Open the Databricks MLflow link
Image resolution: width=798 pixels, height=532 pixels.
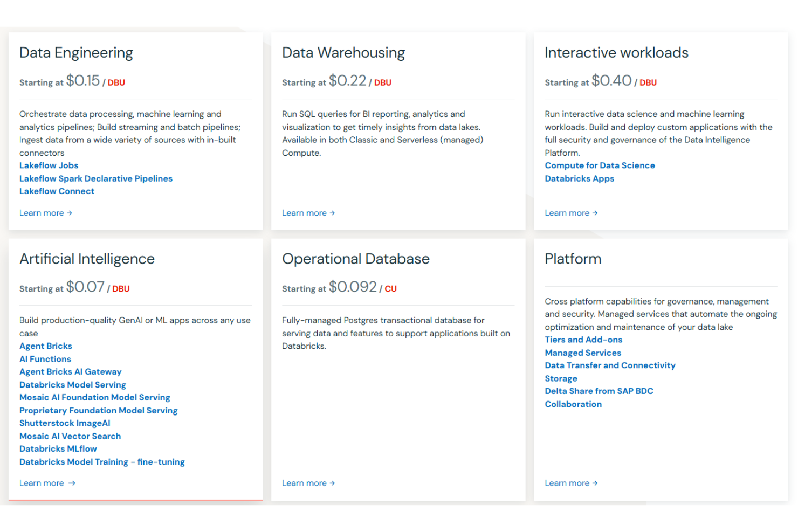[x=58, y=449]
